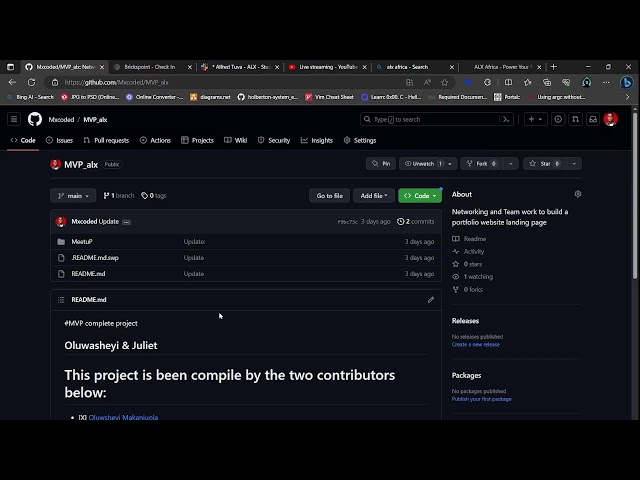Open README.md in file list
640x480 pixels.
tap(88, 274)
